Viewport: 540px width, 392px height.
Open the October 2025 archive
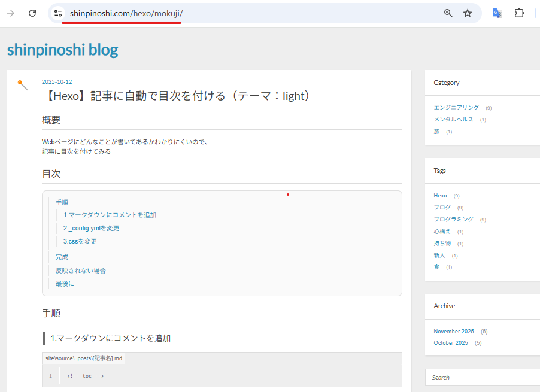click(x=451, y=342)
